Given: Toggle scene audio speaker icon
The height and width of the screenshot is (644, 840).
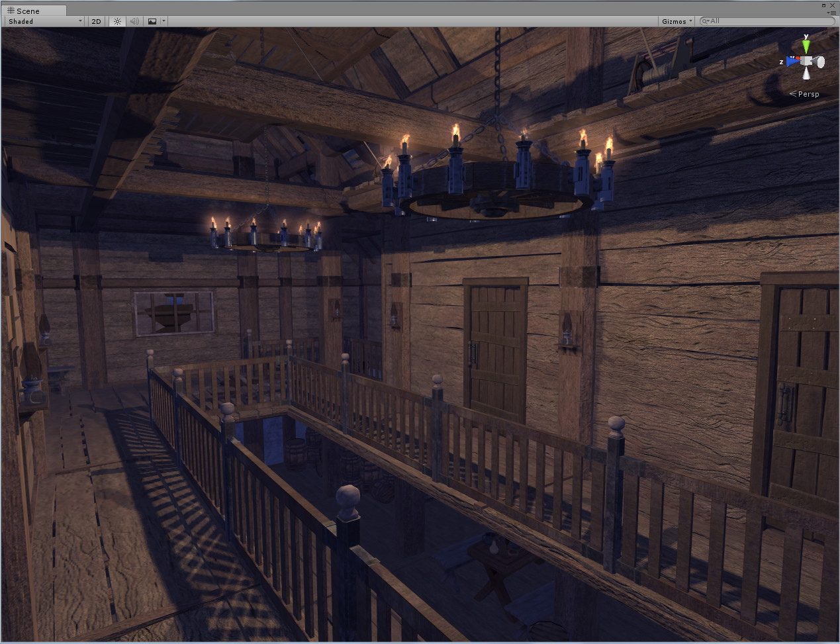Looking at the screenshot, I should coord(134,21).
